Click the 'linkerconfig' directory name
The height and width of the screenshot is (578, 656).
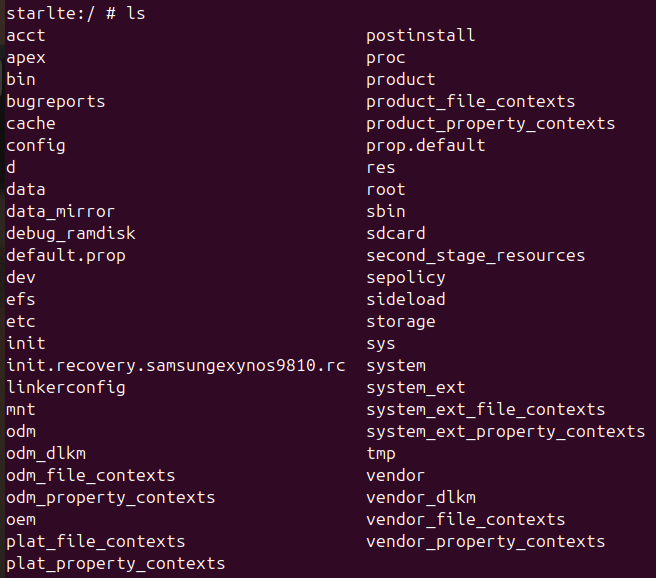click(66, 388)
